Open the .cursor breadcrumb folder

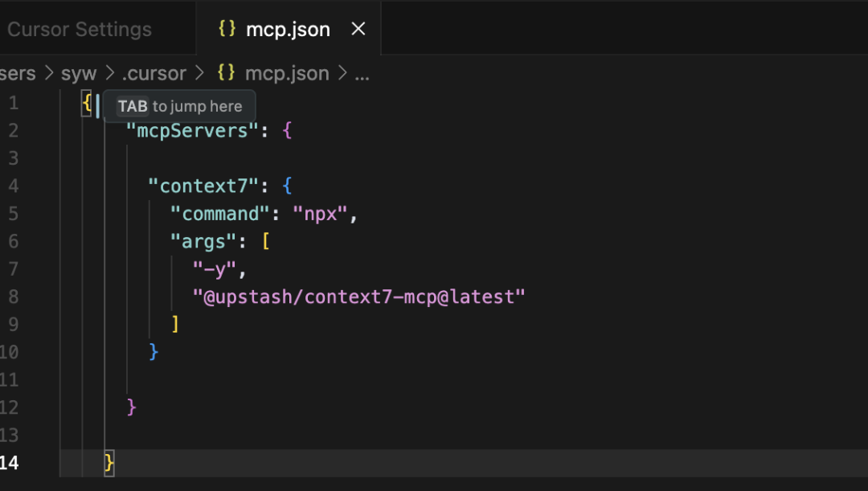point(154,74)
